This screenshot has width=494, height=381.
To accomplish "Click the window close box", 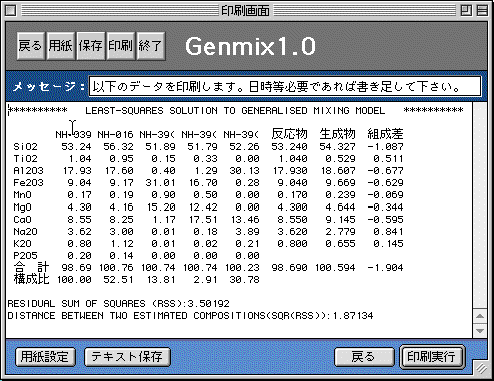I will tap(10, 11).
